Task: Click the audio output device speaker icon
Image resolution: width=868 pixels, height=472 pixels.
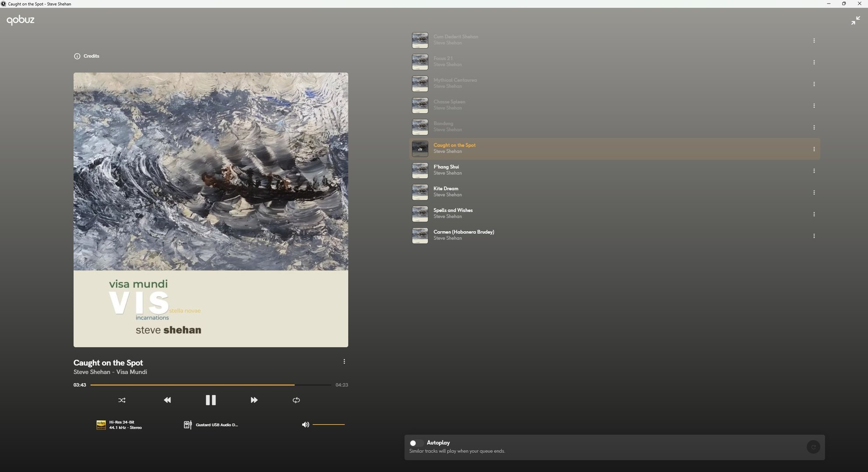Action: [188, 425]
